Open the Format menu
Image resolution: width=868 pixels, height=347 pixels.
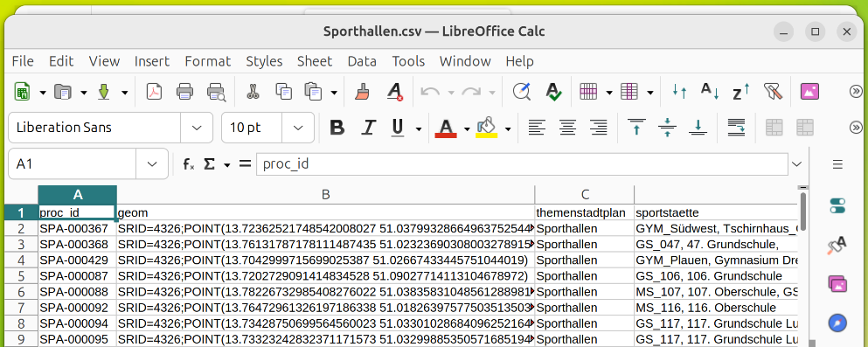(207, 61)
